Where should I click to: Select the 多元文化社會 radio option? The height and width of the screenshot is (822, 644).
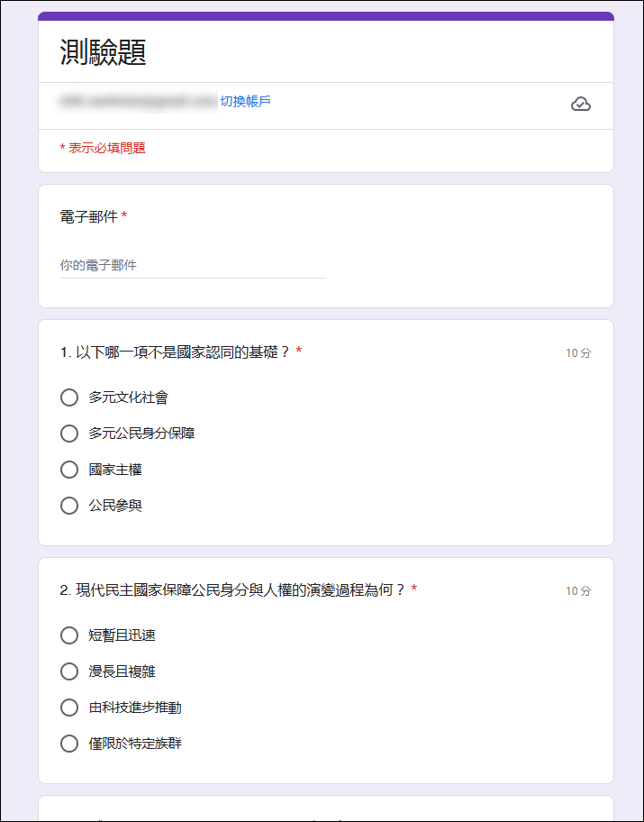(x=69, y=397)
